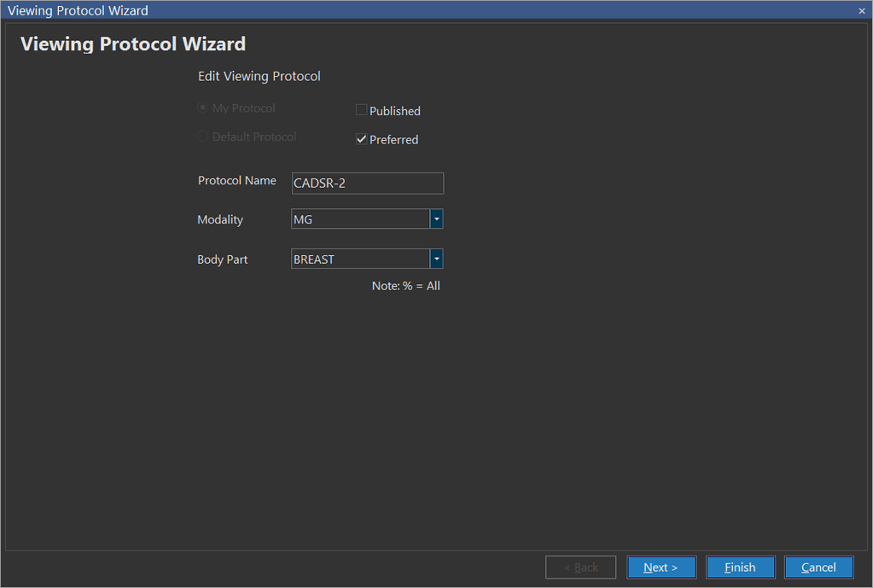Open the Modality dropdown arrow
This screenshot has width=873, height=588.
(x=436, y=219)
